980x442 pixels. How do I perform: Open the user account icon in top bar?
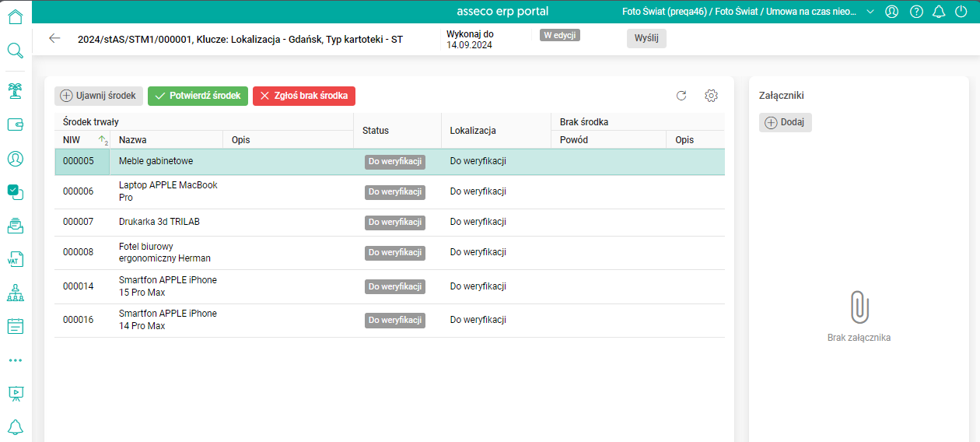point(892,12)
